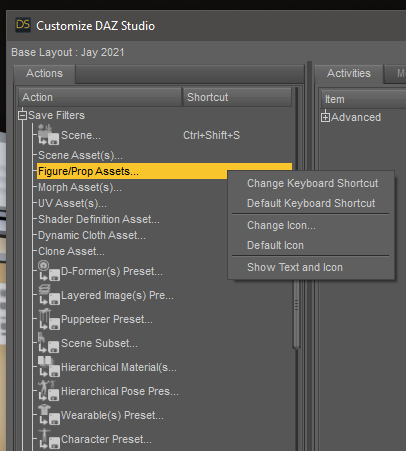Click the Wearable(s) Preset shirt icon
Screen dimensions: 406x451
point(49,415)
